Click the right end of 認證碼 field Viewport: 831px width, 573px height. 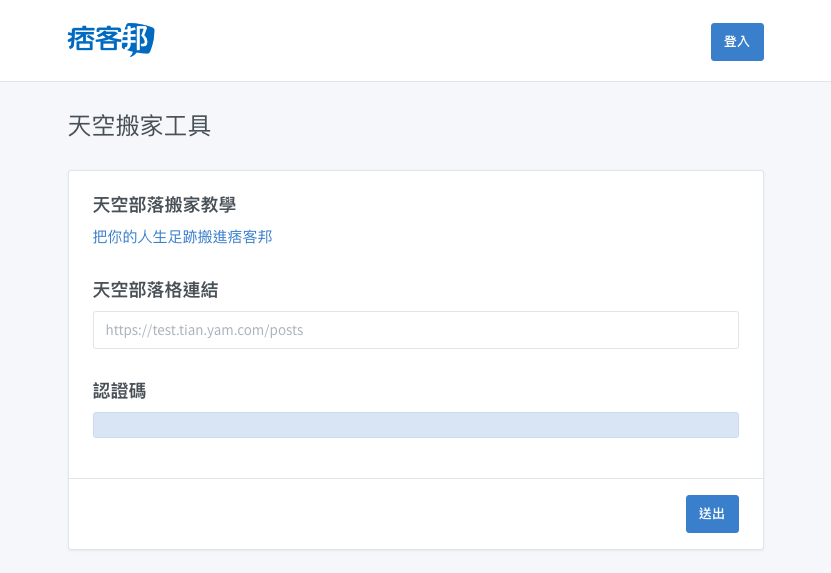coord(725,425)
